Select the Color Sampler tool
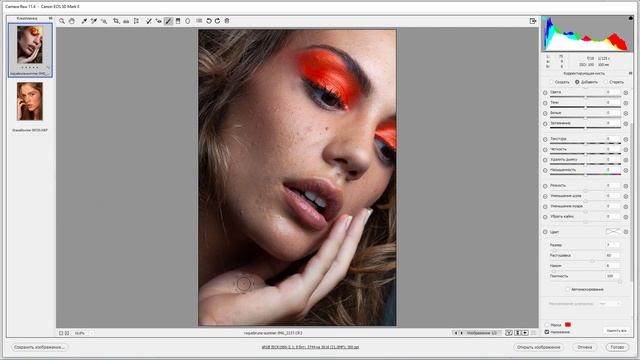Image resolution: width=640 pixels, height=360 pixels. pyautogui.click(x=94, y=21)
